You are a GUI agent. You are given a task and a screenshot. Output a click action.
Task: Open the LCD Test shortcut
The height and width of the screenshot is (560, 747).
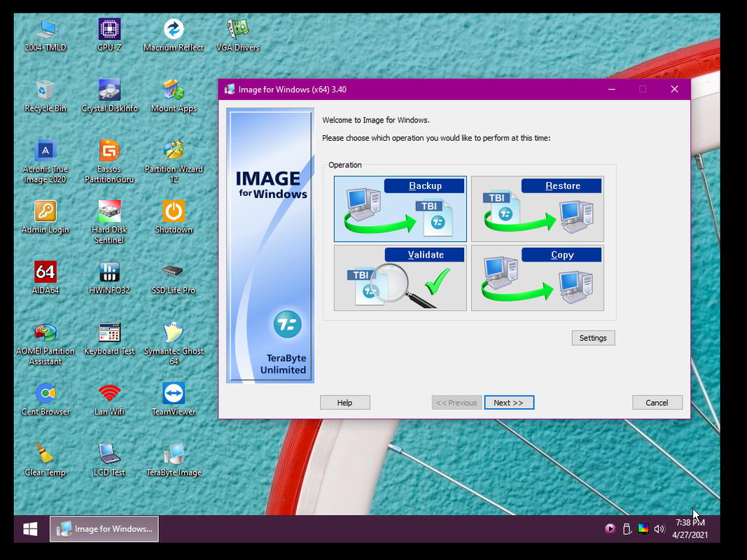[109, 461]
